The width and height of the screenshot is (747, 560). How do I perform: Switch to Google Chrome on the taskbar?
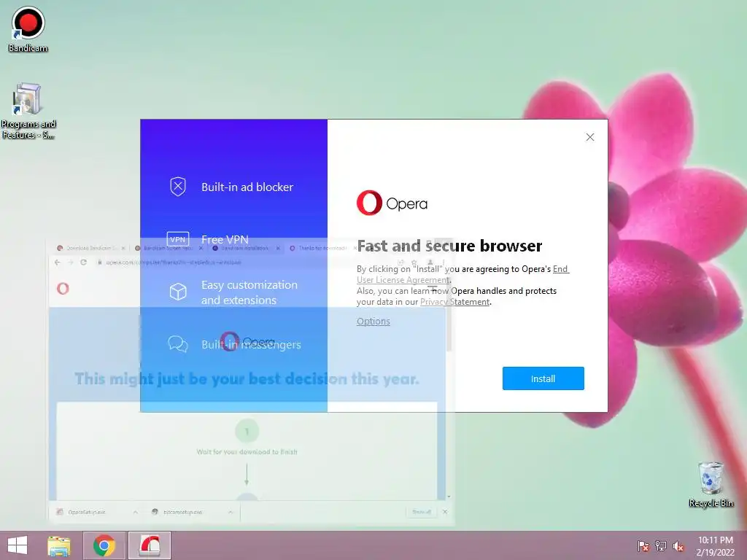(x=104, y=545)
